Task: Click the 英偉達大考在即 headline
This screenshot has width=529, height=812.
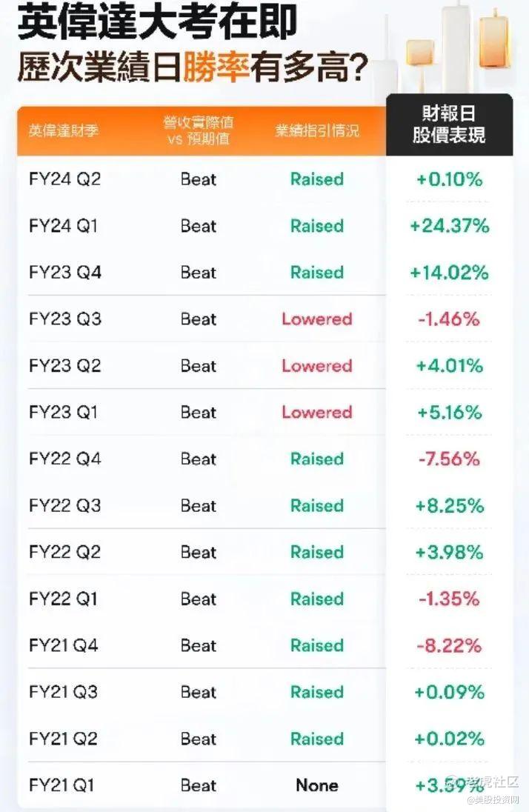Action: coord(157,25)
